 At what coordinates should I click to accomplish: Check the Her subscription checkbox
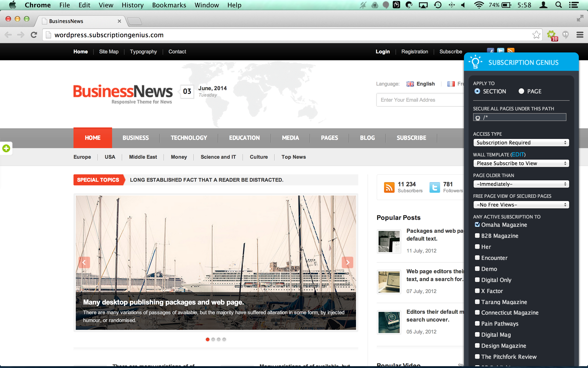[477, 247]
